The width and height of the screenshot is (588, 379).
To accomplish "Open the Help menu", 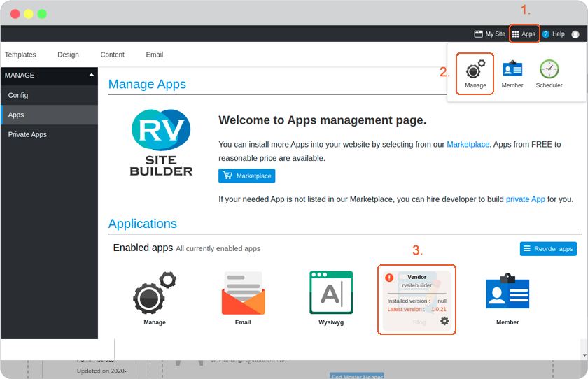I will 554,34.
